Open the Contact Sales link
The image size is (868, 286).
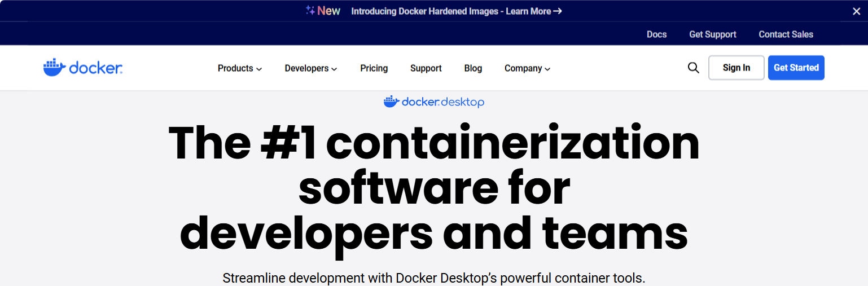tap(786, 34)
